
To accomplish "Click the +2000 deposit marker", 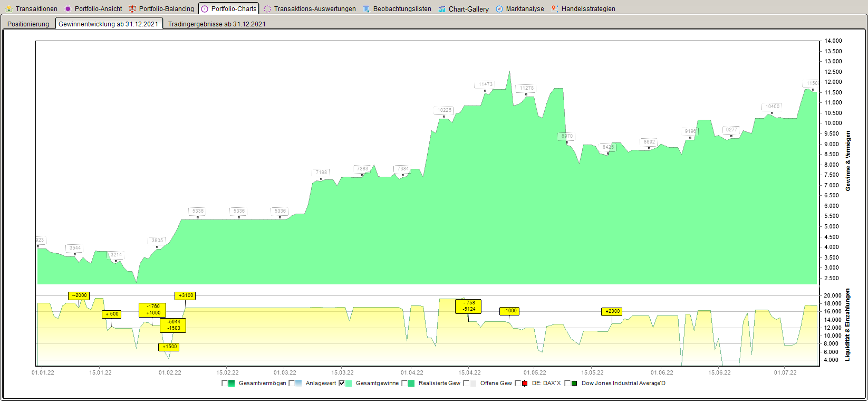I will click(612, 311).
